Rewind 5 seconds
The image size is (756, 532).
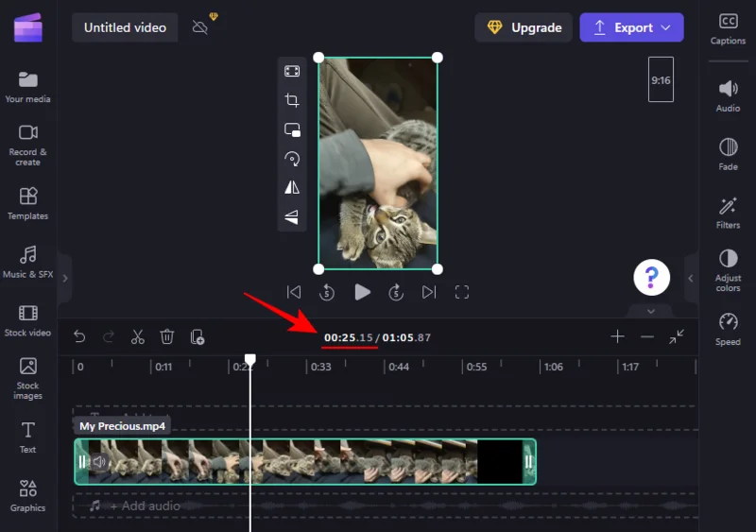(x=327, y=292)
